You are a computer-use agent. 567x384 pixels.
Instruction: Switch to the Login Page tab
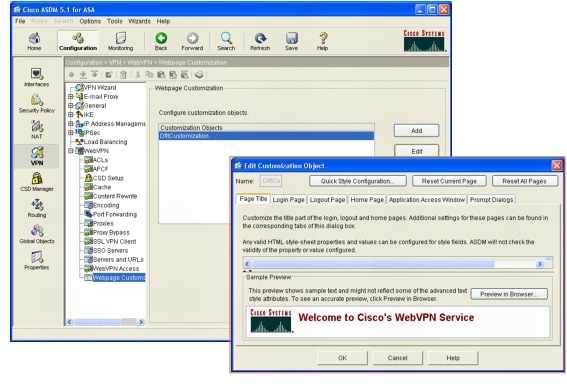[x=288, y=200]
